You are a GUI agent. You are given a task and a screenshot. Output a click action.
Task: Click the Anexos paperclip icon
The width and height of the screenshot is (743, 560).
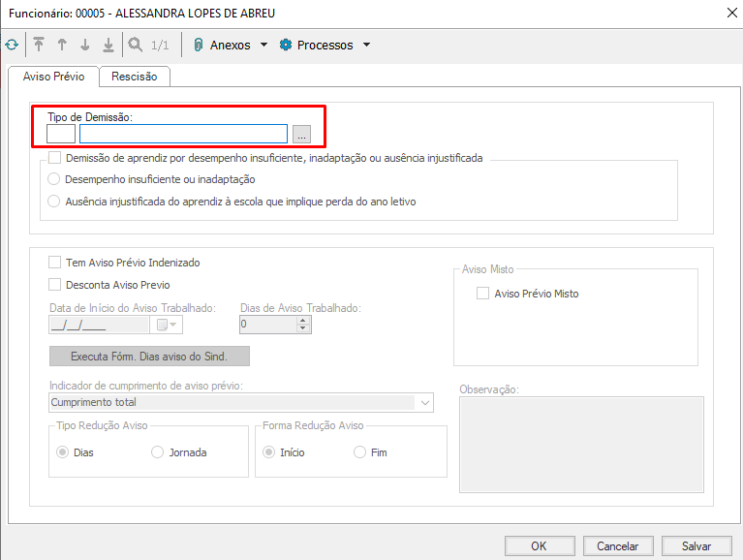tap(198, 45)
